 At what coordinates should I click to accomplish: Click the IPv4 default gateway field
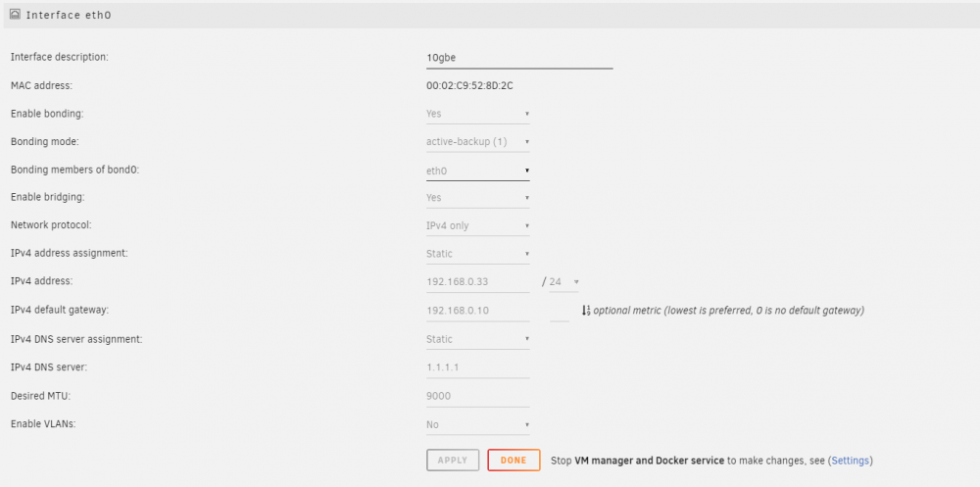pyautogui.click(x=478, y=311)
